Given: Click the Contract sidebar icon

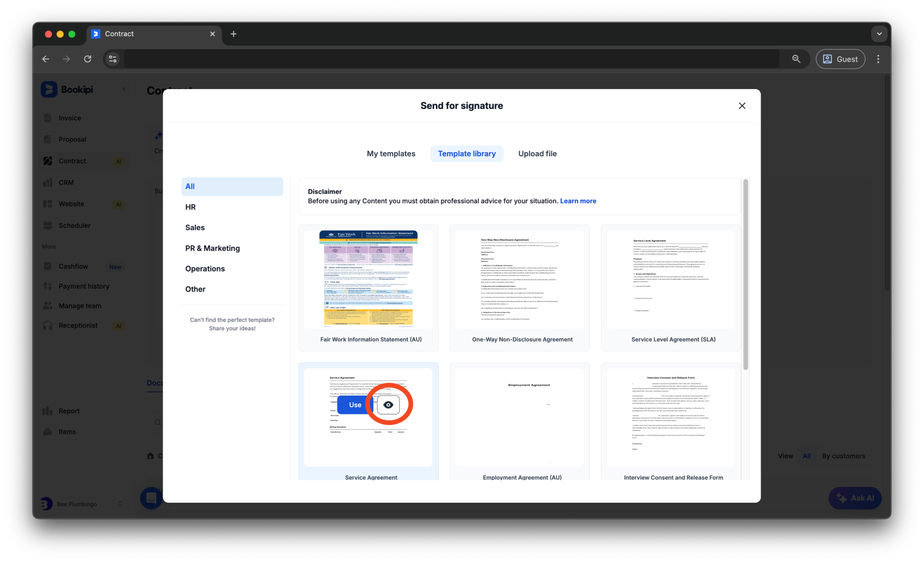Looking at the screenshot, I should 48,161.
